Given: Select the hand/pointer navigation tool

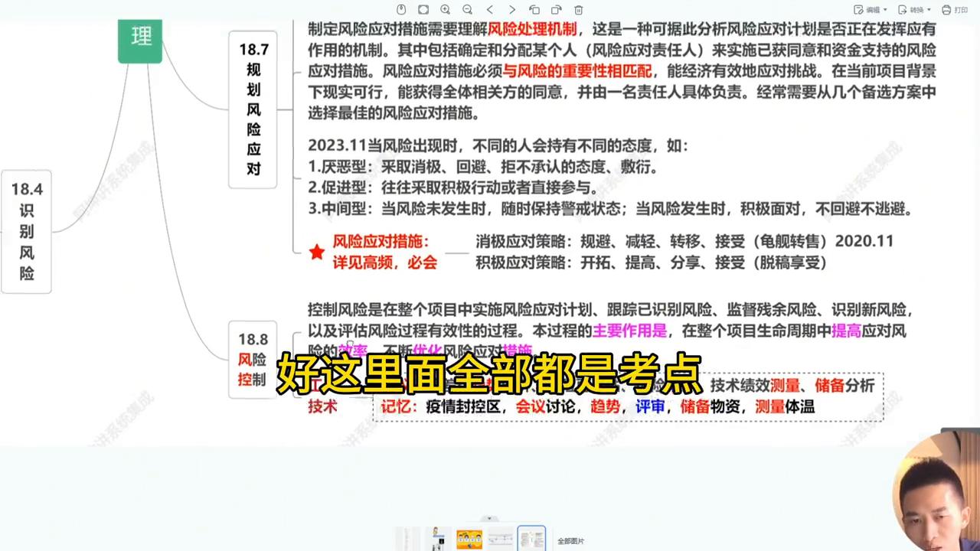Looking at the screenshot, I should coord(401,10).
